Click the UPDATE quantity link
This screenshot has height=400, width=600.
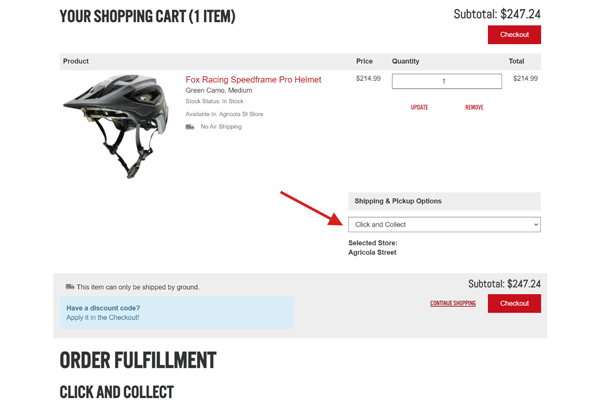tap(419, 107)
